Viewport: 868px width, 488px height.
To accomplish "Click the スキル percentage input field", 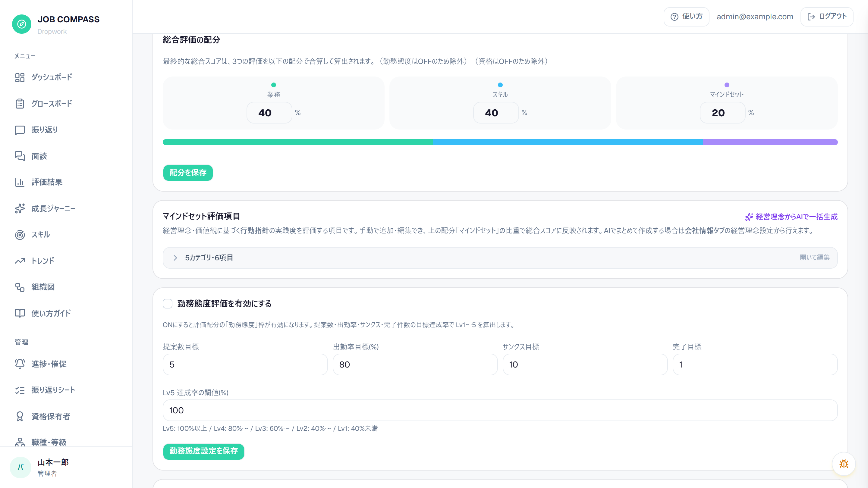I will [496, 113].
